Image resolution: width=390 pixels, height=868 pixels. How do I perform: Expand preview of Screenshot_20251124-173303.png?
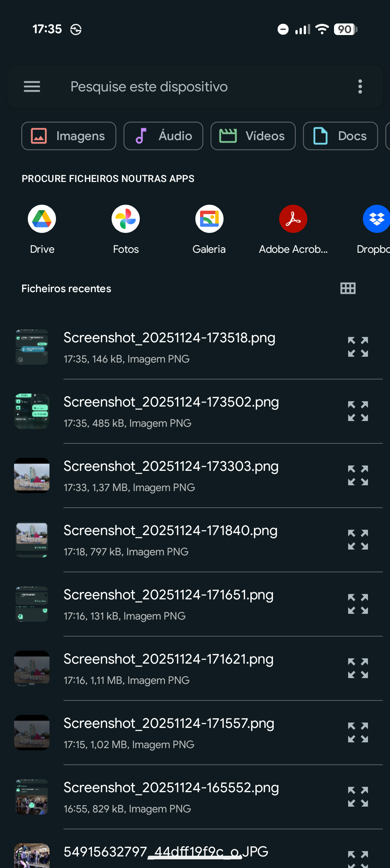pos(358,476)
